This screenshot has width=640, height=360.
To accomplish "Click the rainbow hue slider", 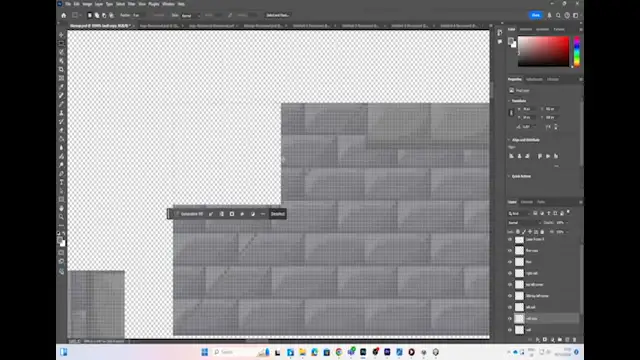I will click(577, 51).
